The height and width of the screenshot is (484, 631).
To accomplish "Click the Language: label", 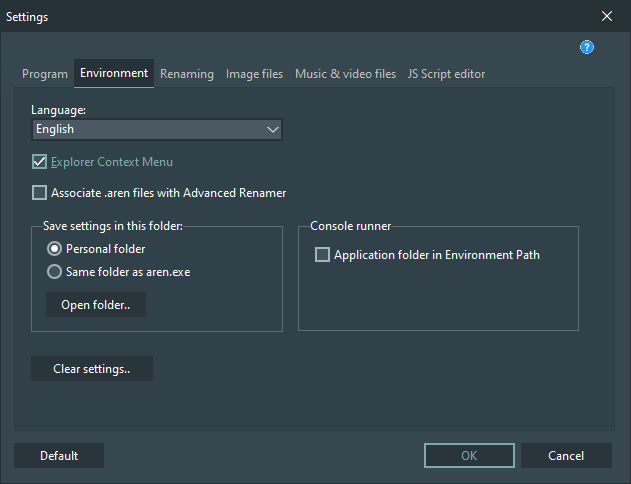I will pyautogui.click(x=58, y=110).
